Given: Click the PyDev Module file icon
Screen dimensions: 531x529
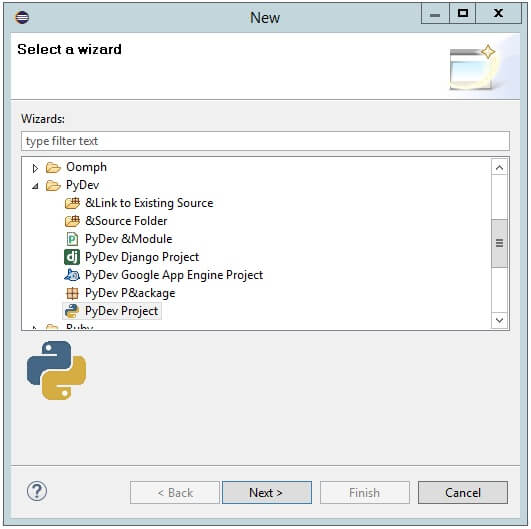Looking at the screenshot, I should [x=72, y=239].
